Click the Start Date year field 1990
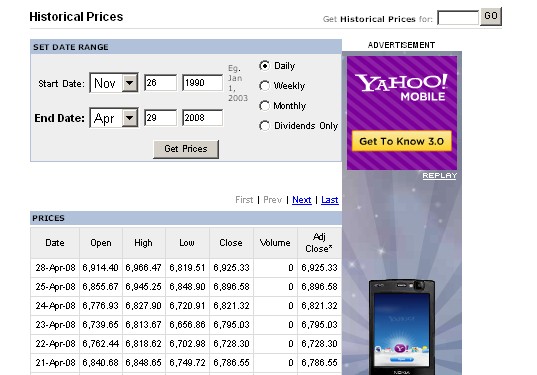 (x=202, y=83)
